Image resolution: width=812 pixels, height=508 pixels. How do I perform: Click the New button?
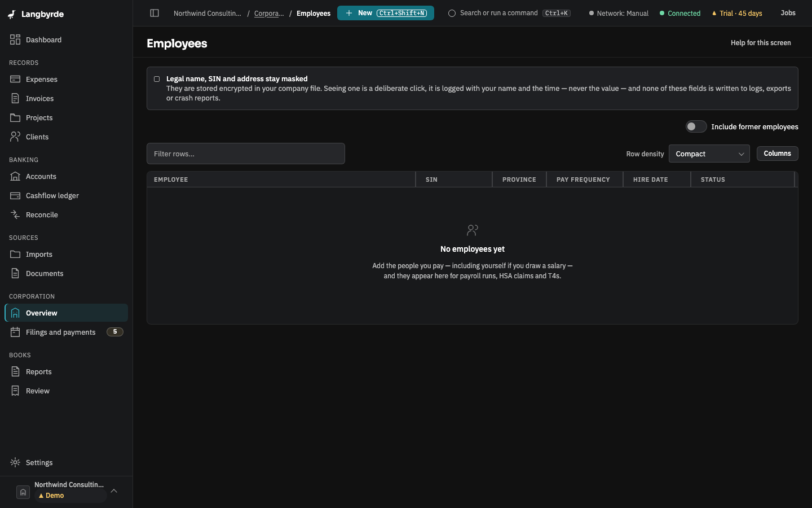386,13
